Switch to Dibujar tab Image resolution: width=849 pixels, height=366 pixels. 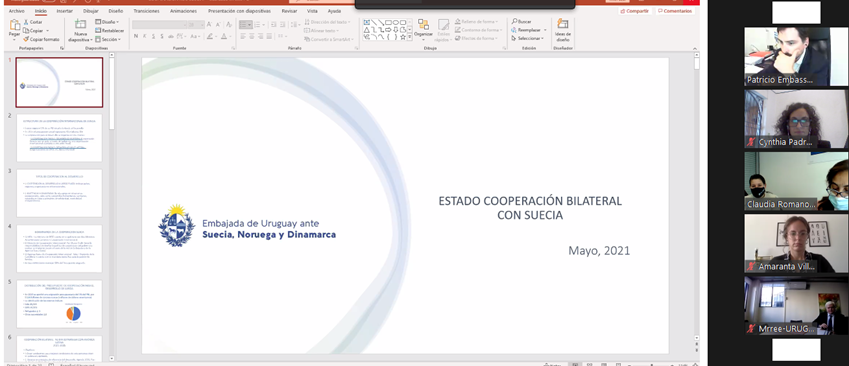coord(91,11)
